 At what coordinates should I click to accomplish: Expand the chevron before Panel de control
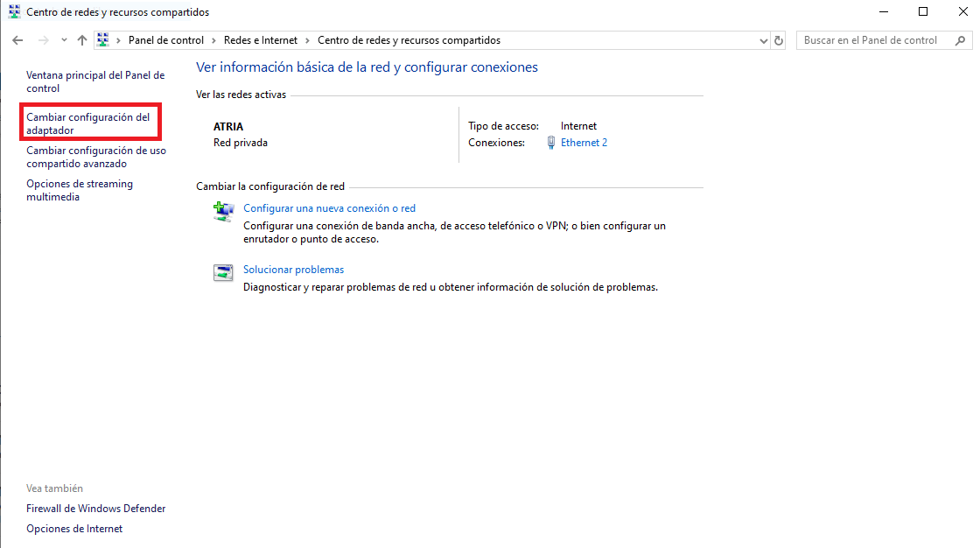118,40
